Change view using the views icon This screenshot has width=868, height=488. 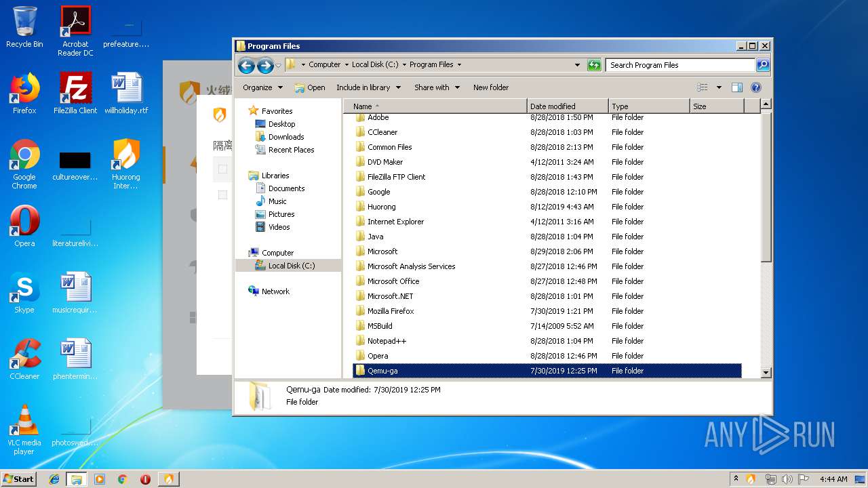(x=703, y=87)
